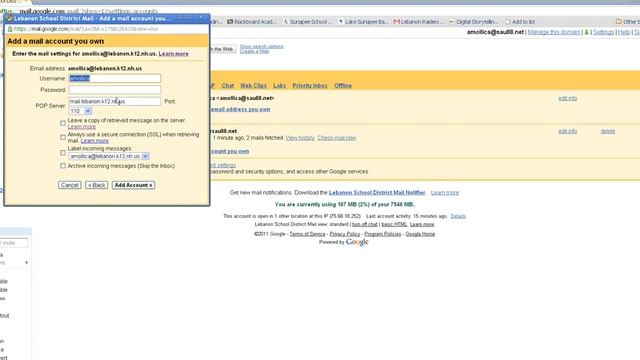Click the Powered by Google logo
This screenshot has height=360, width=640.
point(357,242)
